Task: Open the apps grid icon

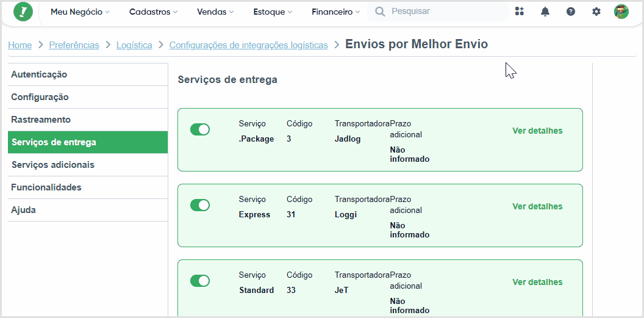Action: [520, 12]
